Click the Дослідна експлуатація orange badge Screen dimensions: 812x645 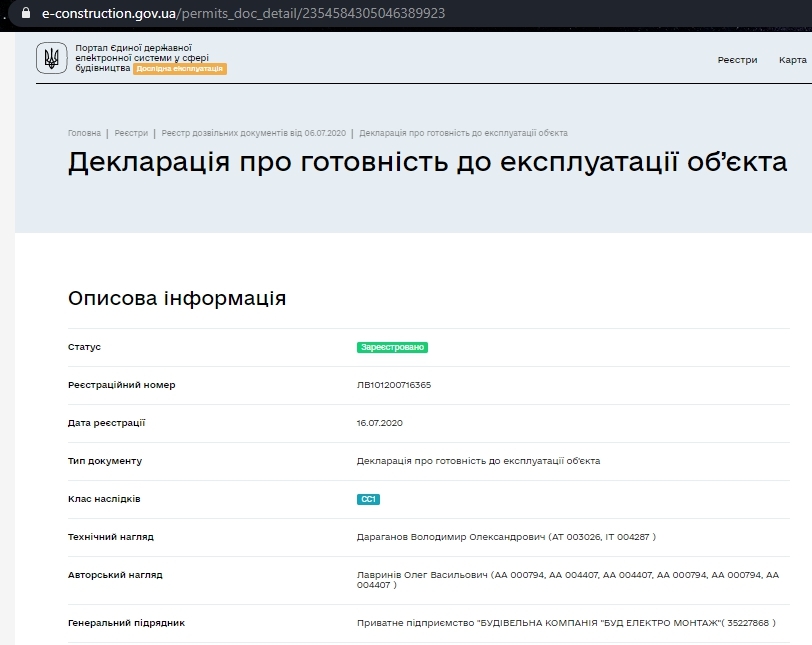tap(180, 69)
